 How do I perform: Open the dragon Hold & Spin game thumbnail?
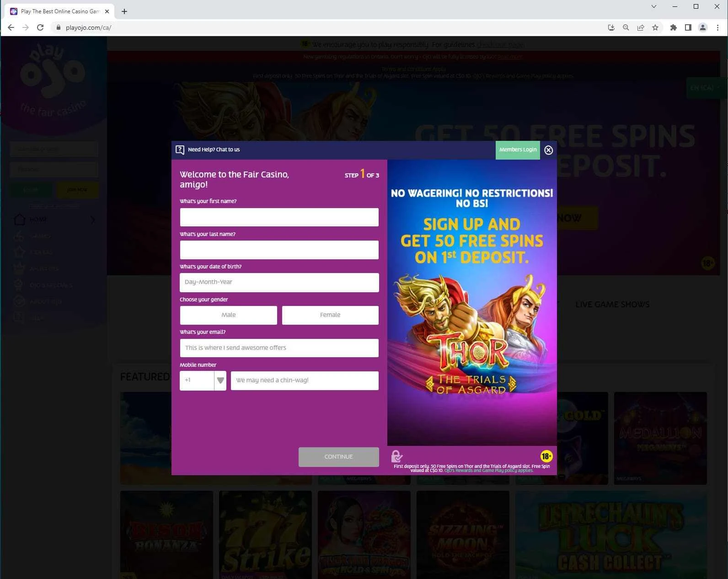pos(364,535)
